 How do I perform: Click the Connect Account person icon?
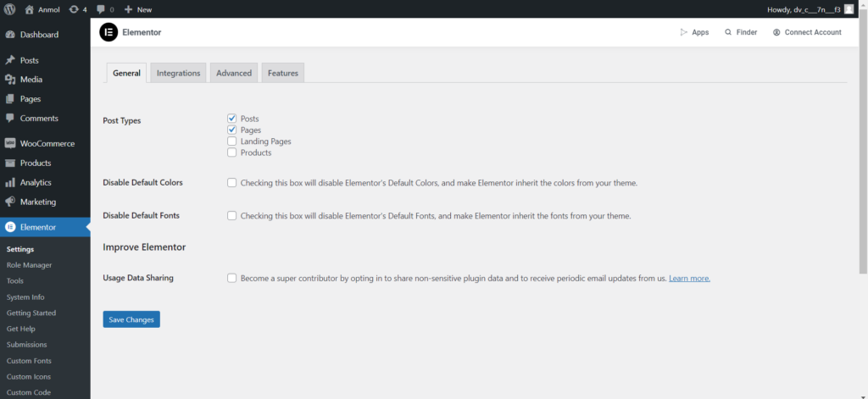(x=776, y=32)
